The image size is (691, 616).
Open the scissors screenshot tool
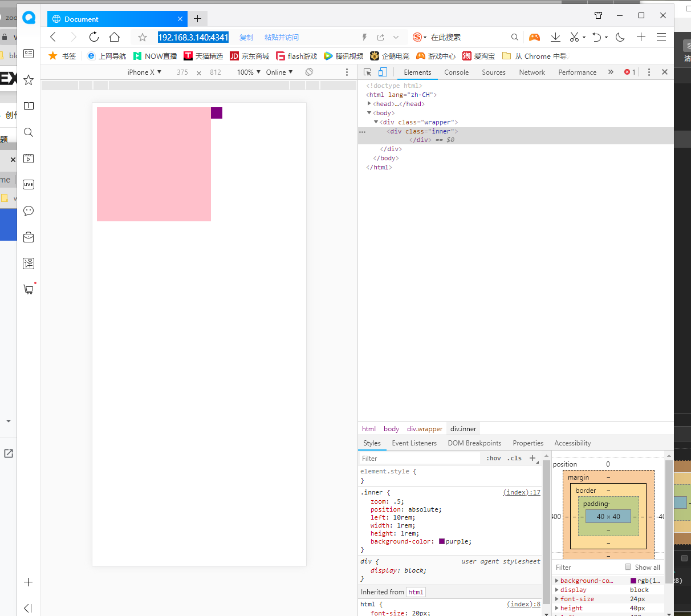coord(574,37)
